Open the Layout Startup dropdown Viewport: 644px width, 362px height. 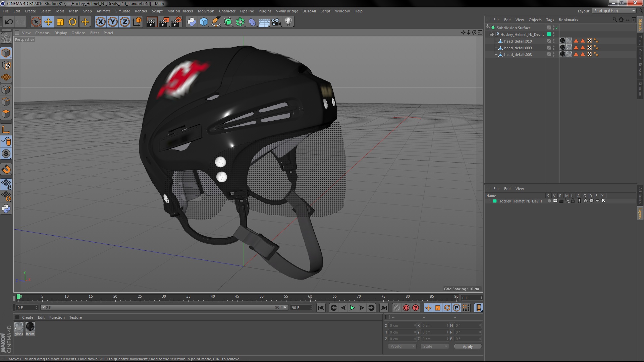pos(614,11)
